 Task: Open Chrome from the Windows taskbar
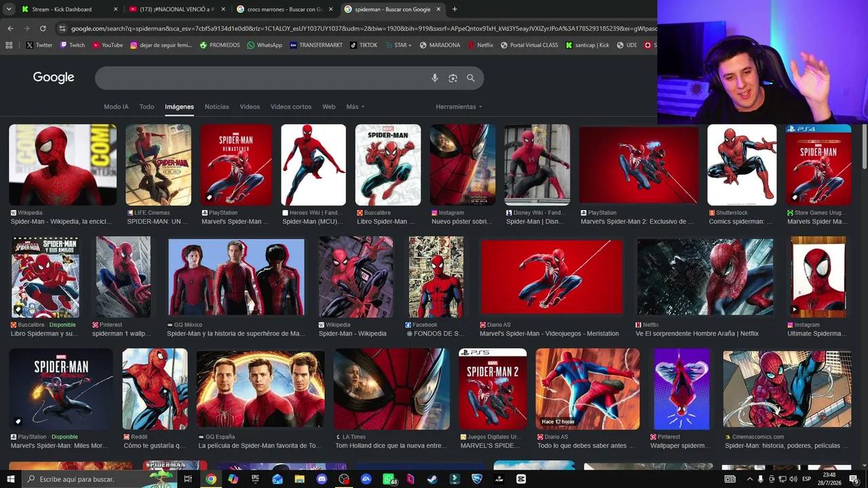211,479
